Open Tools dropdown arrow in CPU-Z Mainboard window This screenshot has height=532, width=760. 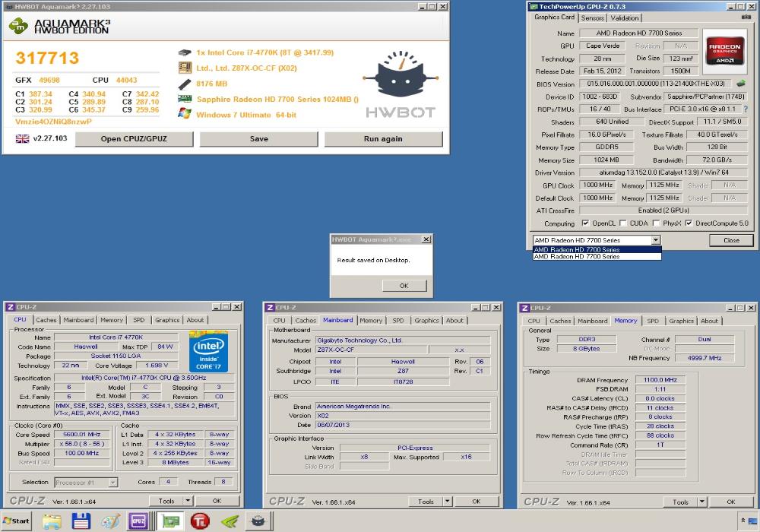click(448, 502)
